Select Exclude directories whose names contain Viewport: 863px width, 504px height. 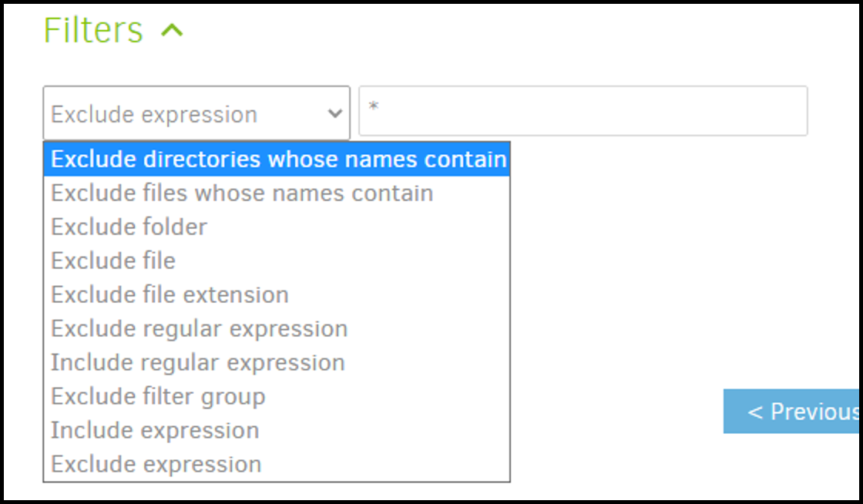[277, 160]
